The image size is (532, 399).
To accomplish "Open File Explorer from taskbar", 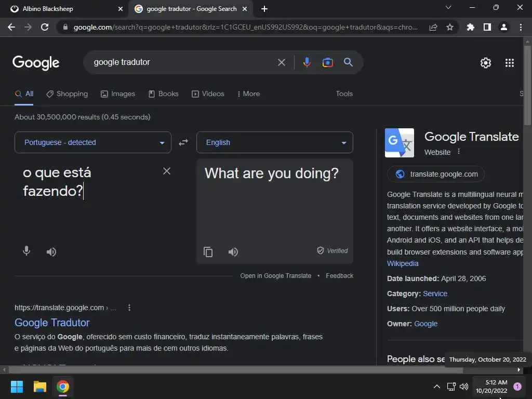I will [x=39, y=387].
